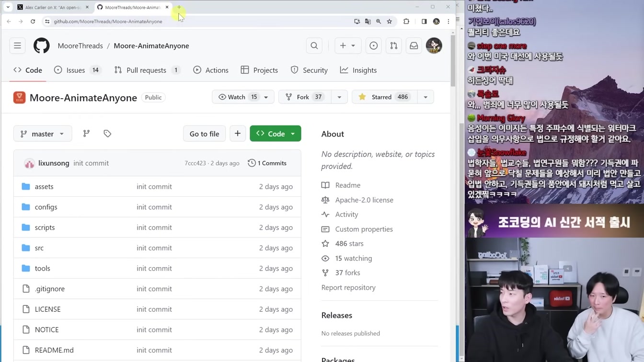This screenshot has width=644, height=362.
Task: Open the browser extensions puzzle icon
Action: coord(406,22)
